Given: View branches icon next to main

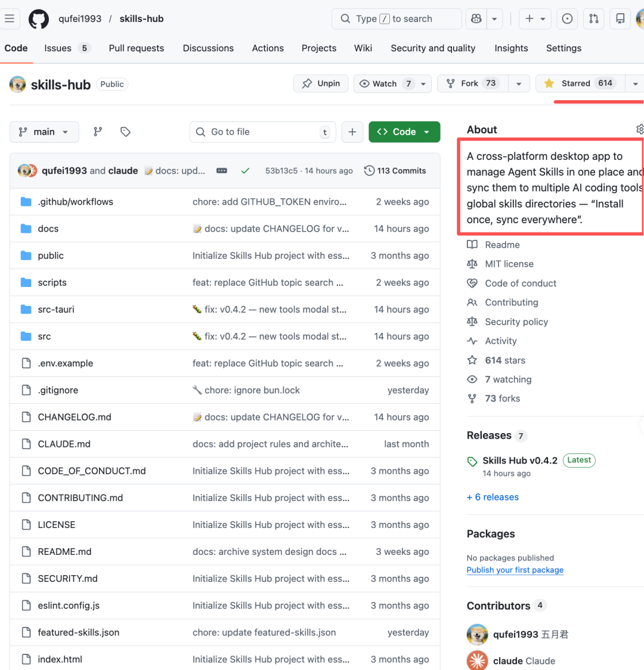Looking at the screenshot, I should pos(98,132).
